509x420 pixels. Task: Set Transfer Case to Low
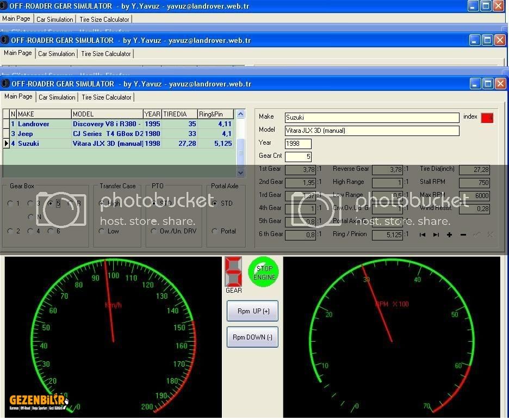109,231
